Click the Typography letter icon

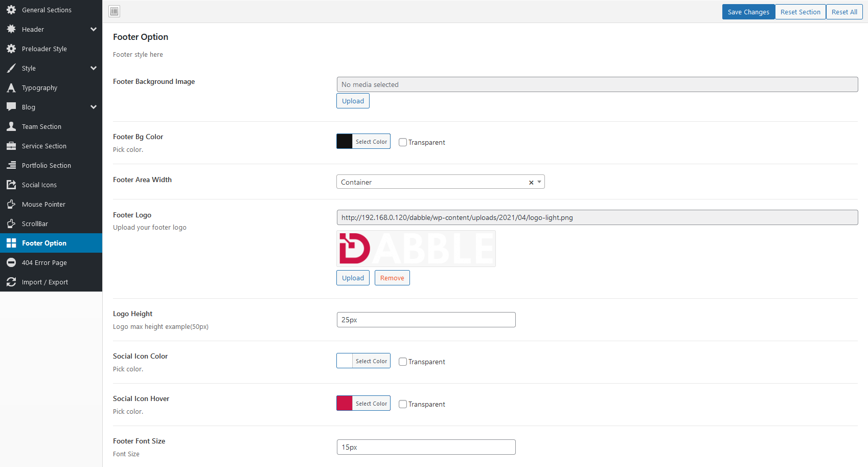coord(11,87)
